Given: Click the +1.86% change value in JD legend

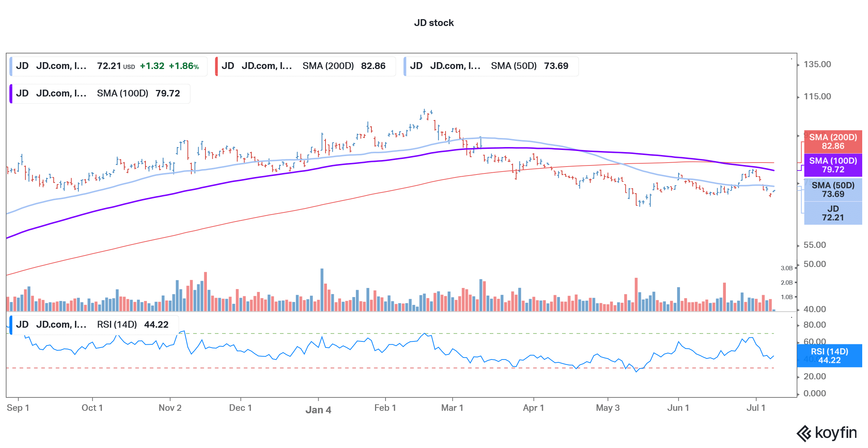Looking at the screenshot, I should coord(184,66).
